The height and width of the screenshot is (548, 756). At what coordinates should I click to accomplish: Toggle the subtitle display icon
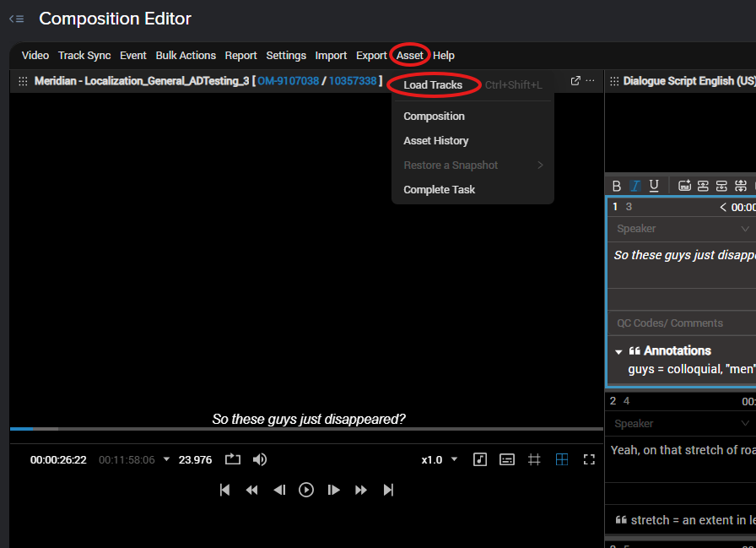pos(507,459)
